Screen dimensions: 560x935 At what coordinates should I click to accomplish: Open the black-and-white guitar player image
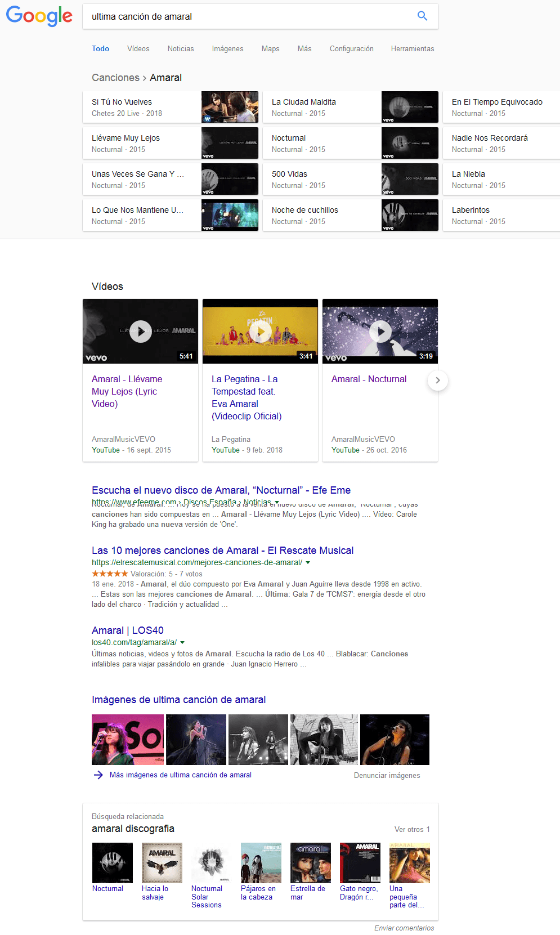click(324, 740)
